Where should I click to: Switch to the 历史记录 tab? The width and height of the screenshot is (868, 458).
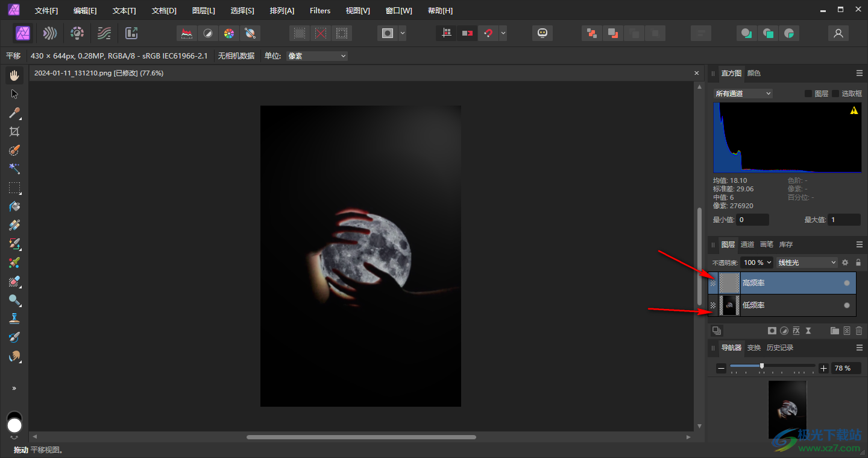click(x=780, y=348)
